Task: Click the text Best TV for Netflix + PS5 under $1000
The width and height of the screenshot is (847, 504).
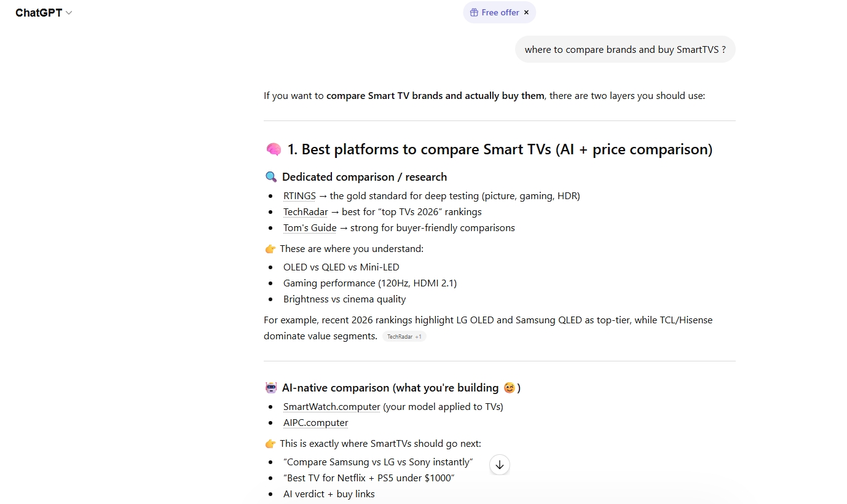Action: coord(369,478)
